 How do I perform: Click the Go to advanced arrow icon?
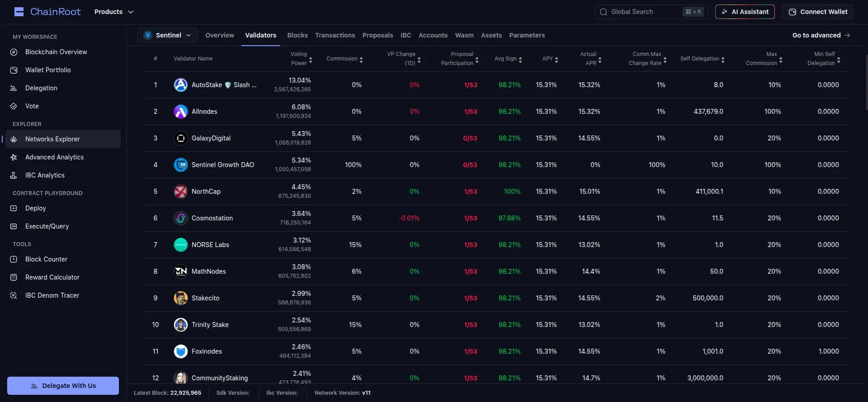[847, 35]
